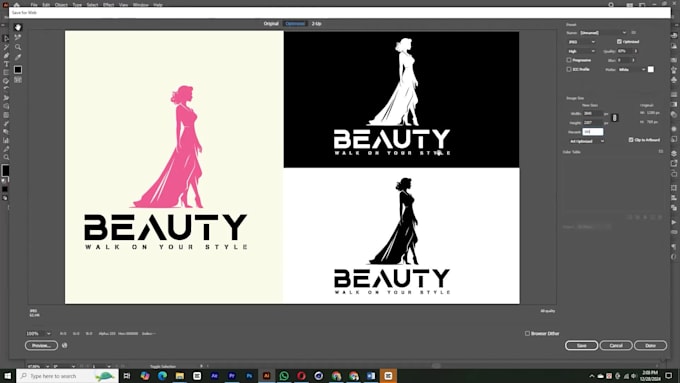This screenshot has width=680, height=383.
Task: Click the Cancel button
Action: pyautogui.click(x=616, y=345)
